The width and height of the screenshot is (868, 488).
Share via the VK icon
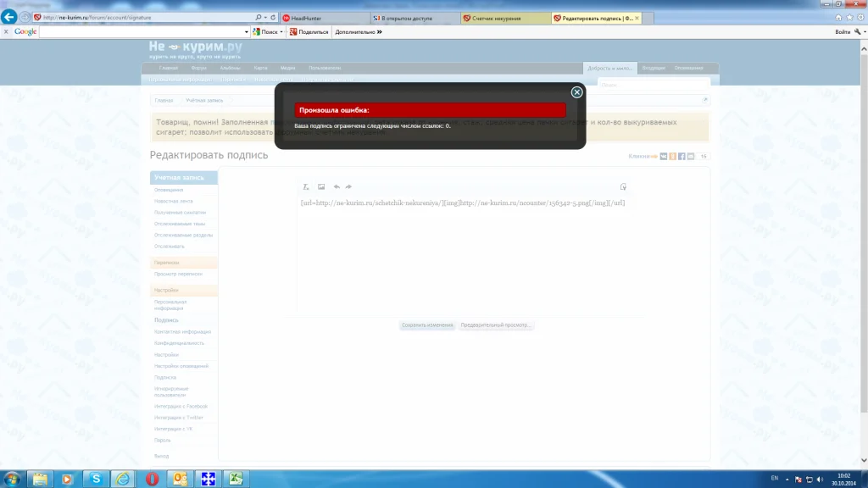664,156
